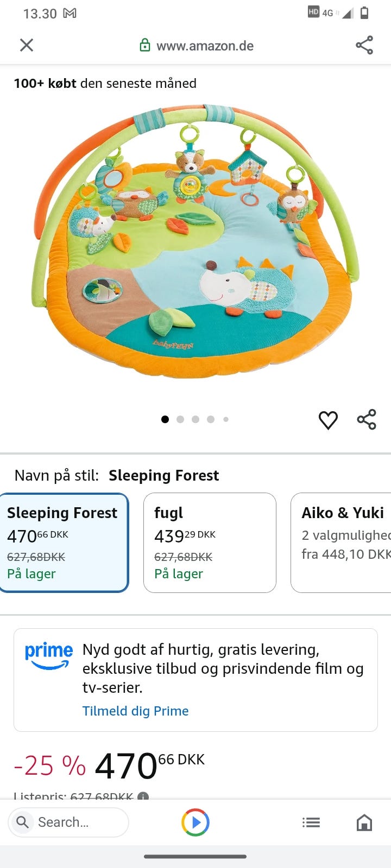Open Tilmeld dig Prime link

(x=135, y=711)
